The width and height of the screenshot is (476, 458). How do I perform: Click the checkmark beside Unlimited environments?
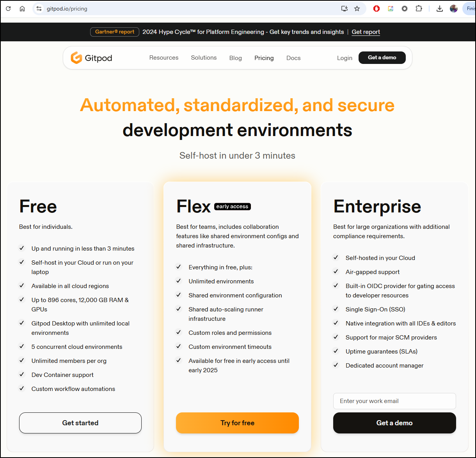click(x=179, y=281)
